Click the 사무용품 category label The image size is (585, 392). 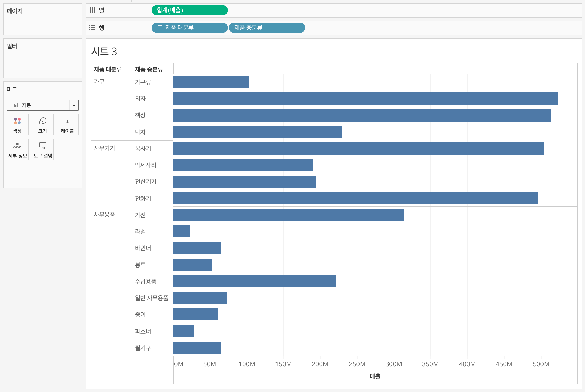pos(104,215)
